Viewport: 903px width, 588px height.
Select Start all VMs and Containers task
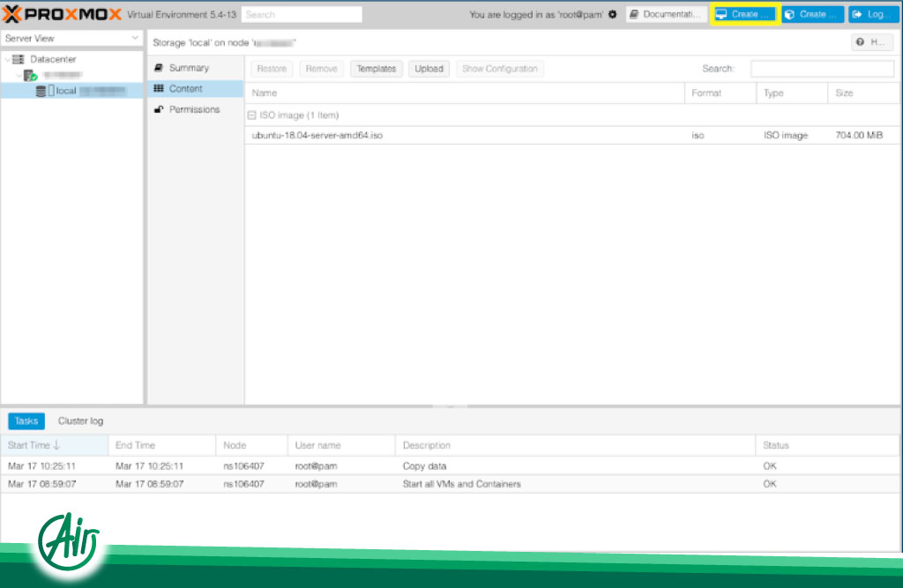click(x=450, y=484)
